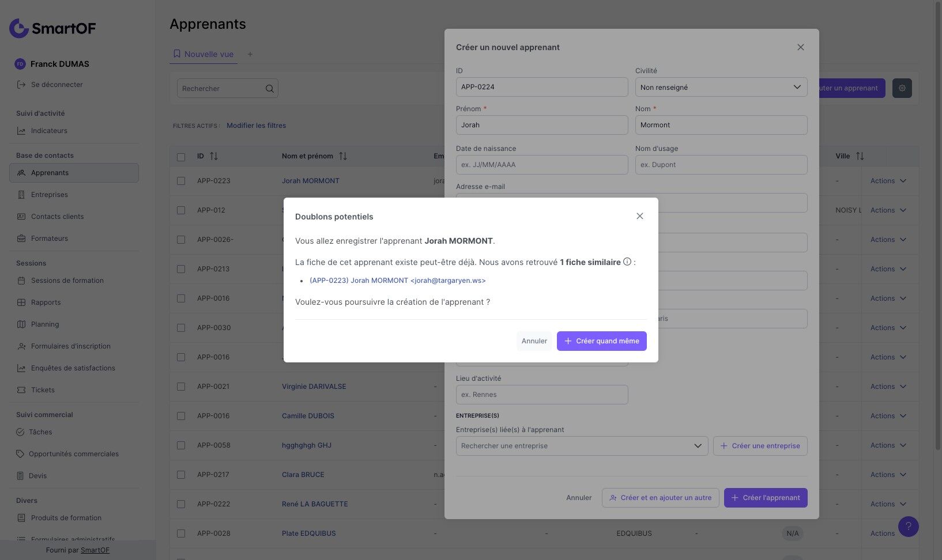The image size is (942, 560).
Task: Open the Civilité dropdown
Action: (721, 87)
